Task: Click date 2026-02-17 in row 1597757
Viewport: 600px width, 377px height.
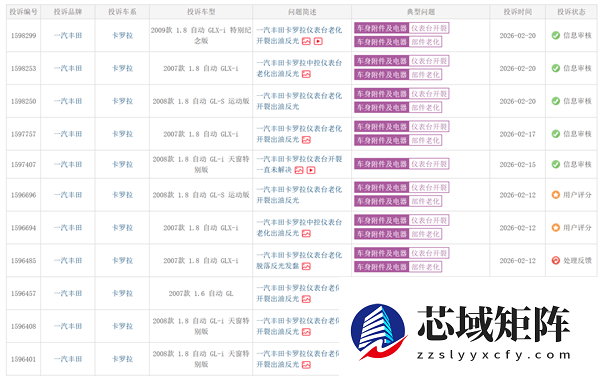Action: (517, 134)
